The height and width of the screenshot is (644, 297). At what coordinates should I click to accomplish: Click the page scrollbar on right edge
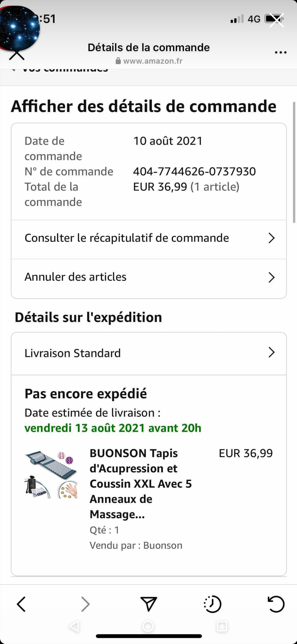[x=294, y=162]
